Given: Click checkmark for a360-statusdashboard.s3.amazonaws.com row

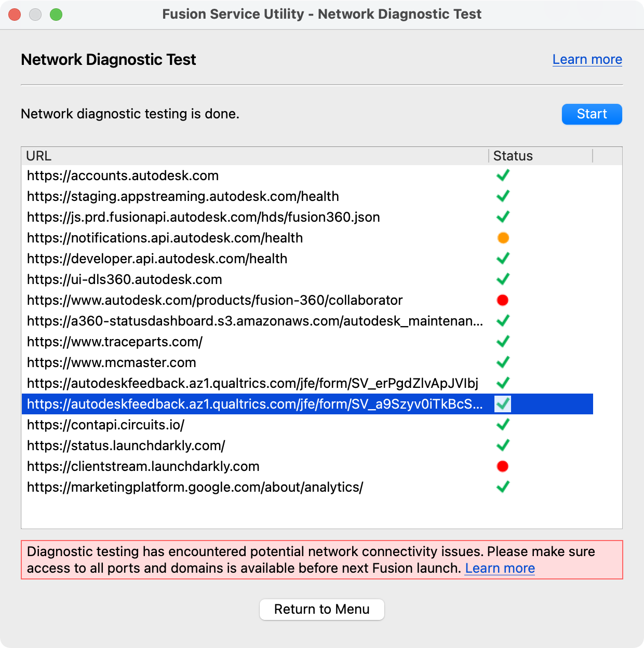Looking at the screenshot, I should click(x=503, y=321).
